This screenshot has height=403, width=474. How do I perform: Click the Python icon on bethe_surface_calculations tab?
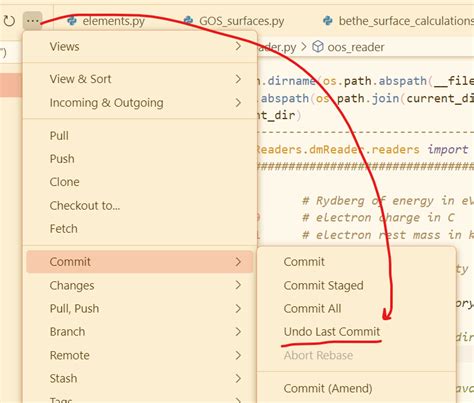[328, 21]
